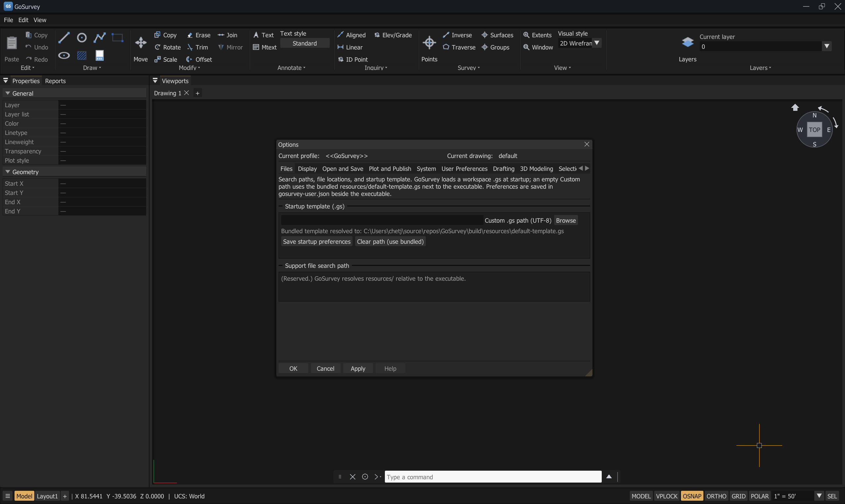Viewport: 845px width, 504px height.
Task: Click the command line cancel X icon
Action: tap(352, 477)
